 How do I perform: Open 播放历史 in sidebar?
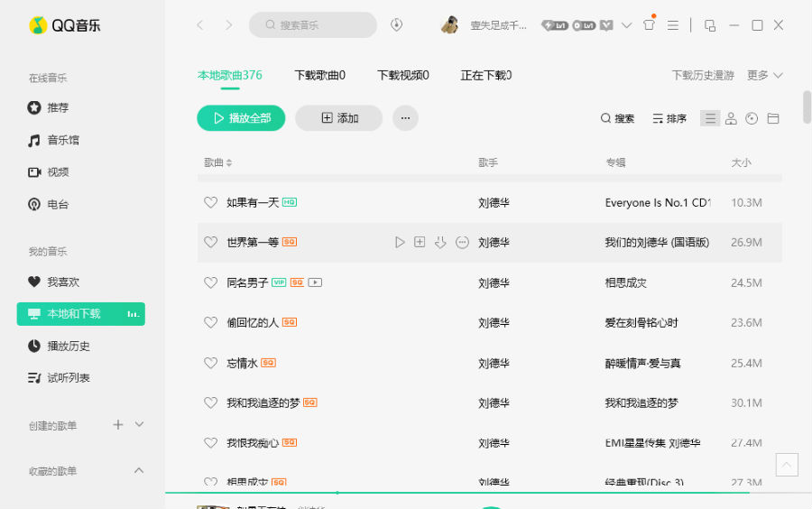click(59, 346)
